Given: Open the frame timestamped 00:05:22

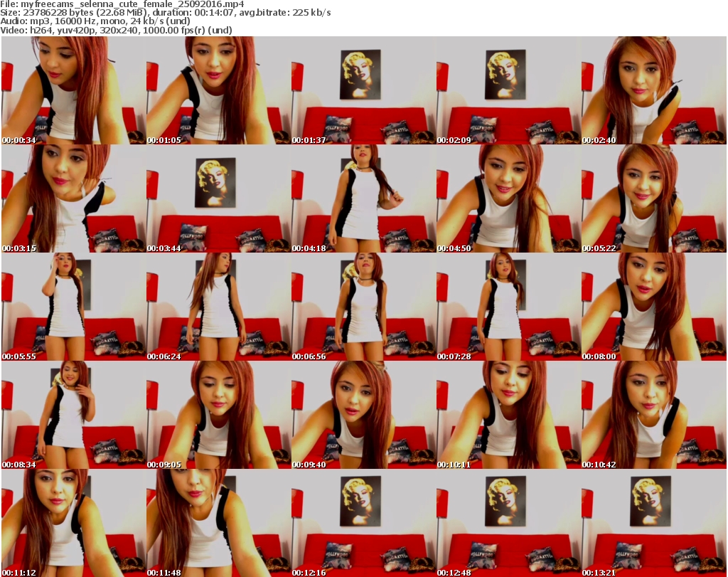Looking at the screenshot, I should tap(653, 199).
